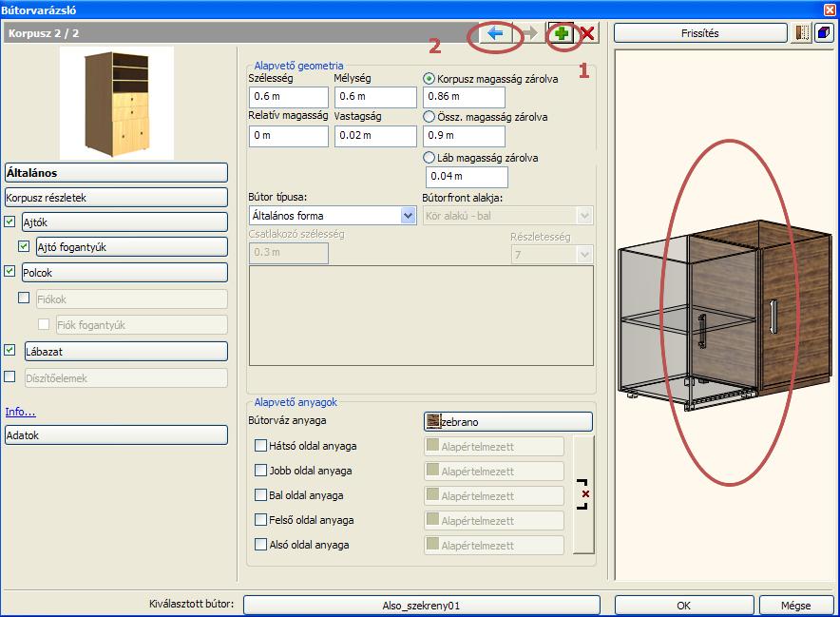Screen dimensions: 840x617
Task: Click Also_szekreny01 selected furniture button
Action: (422, 606)
